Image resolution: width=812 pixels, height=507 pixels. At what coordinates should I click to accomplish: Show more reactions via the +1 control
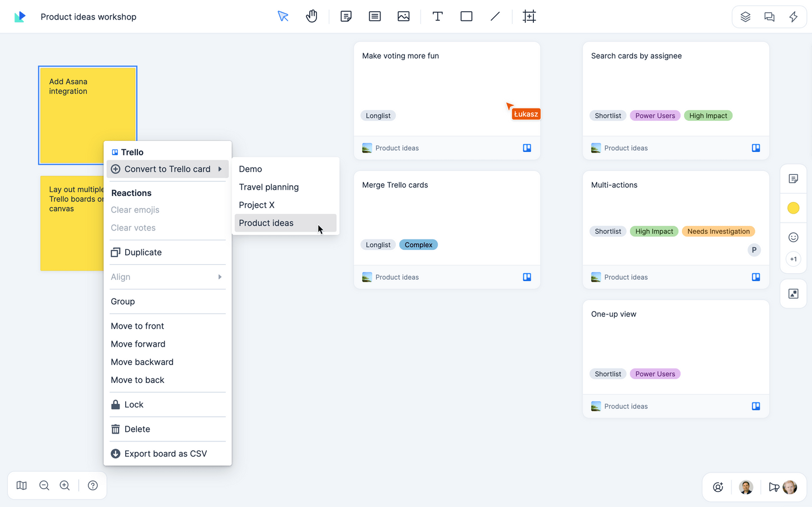click(x=793, y=259)
